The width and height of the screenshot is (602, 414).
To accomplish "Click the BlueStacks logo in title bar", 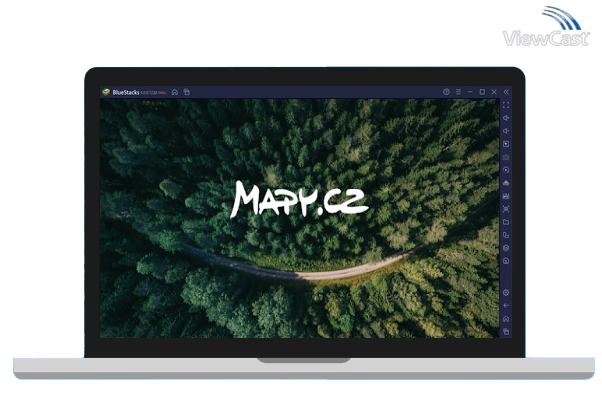I will 106,92.
